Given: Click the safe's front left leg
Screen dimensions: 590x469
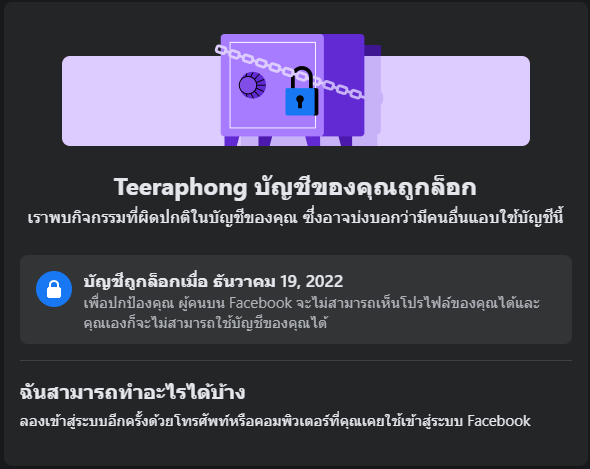Looking at the screenshot, I should click(231, 141).
